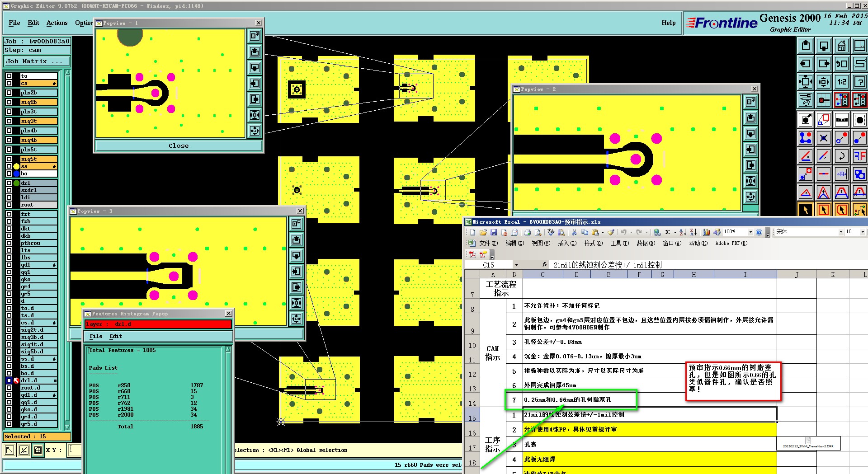
Task: Click the rotate arrow icon
Action: (841, 156)
